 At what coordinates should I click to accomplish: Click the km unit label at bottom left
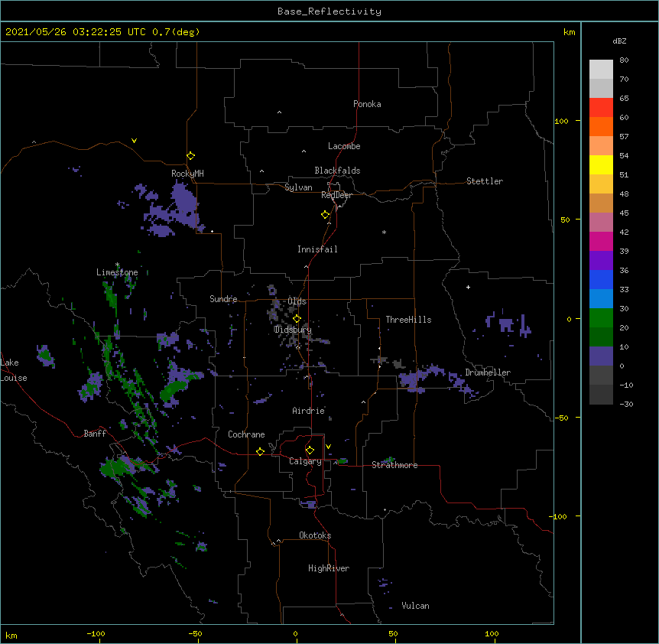click(11, 636)
